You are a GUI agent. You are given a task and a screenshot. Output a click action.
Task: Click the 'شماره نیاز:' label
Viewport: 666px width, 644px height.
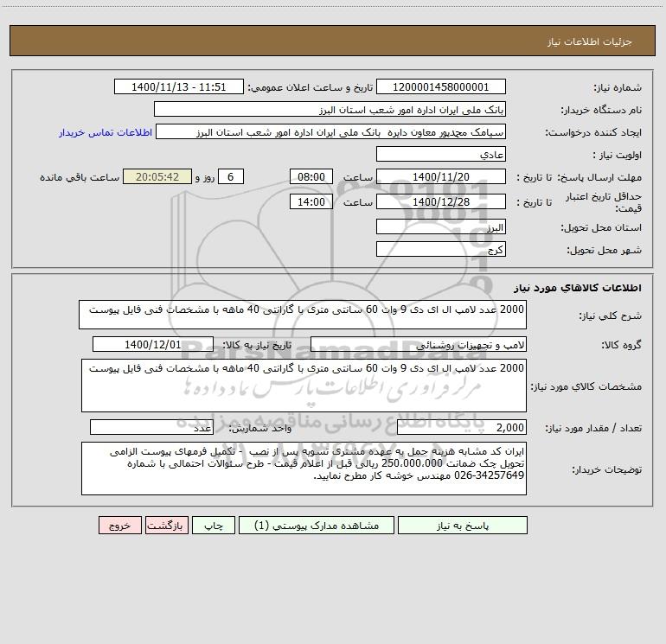(x=618, y=87)
